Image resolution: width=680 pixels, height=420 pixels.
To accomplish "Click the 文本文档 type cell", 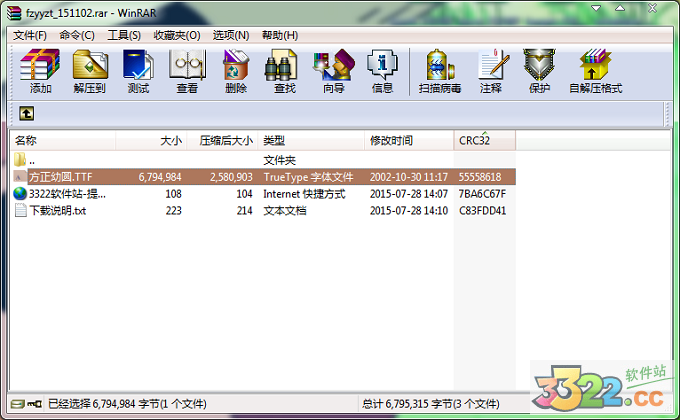I will [284, 211].
